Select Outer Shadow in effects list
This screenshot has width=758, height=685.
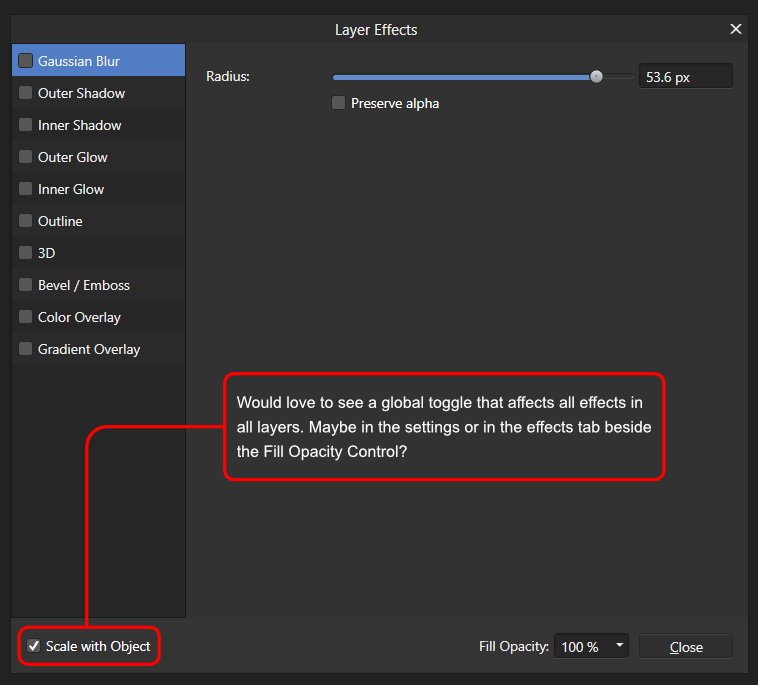pyautogui.click(x=99, y=93)
